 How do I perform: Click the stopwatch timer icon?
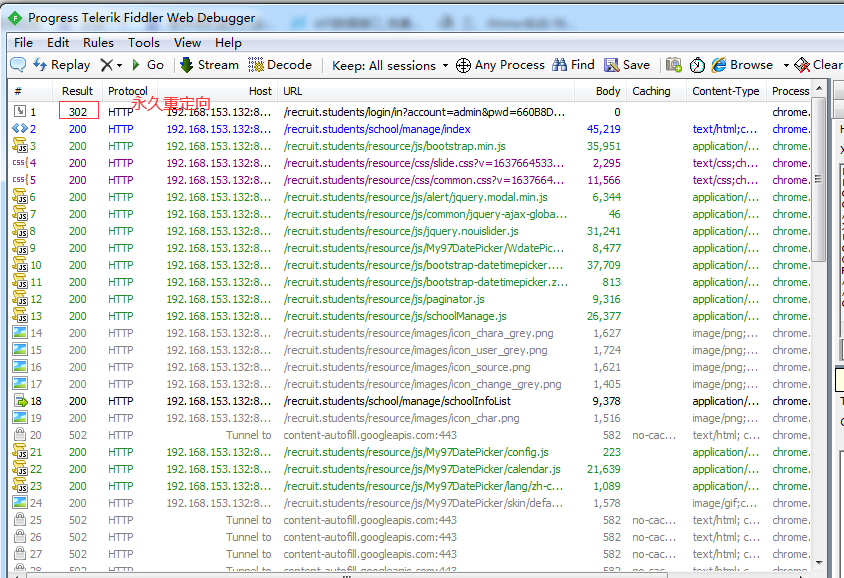pyautogui.click(x=697, y=65)
